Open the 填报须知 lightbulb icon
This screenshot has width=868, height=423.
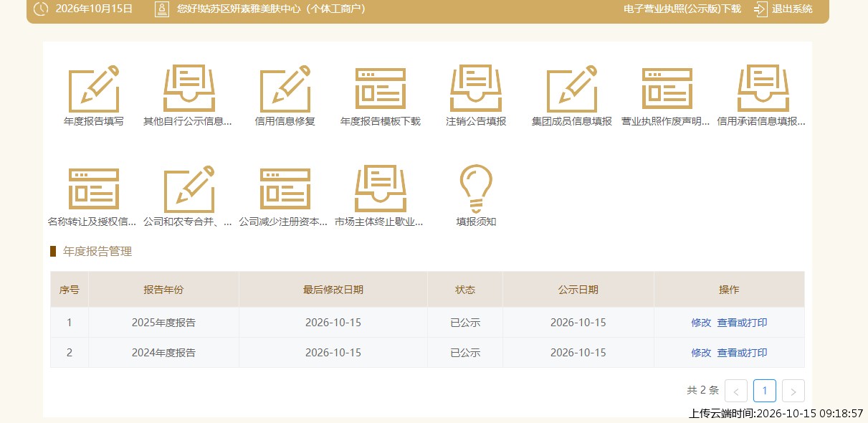pos(476,188)
